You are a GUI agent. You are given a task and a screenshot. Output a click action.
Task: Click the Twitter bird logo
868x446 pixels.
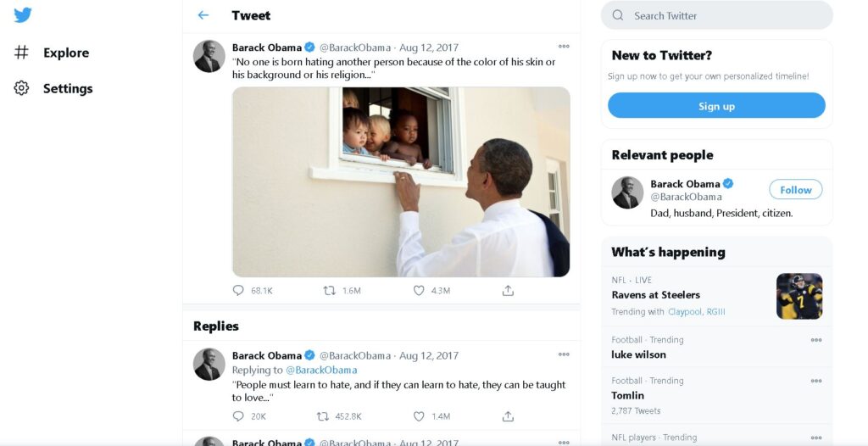click(23, 15)
